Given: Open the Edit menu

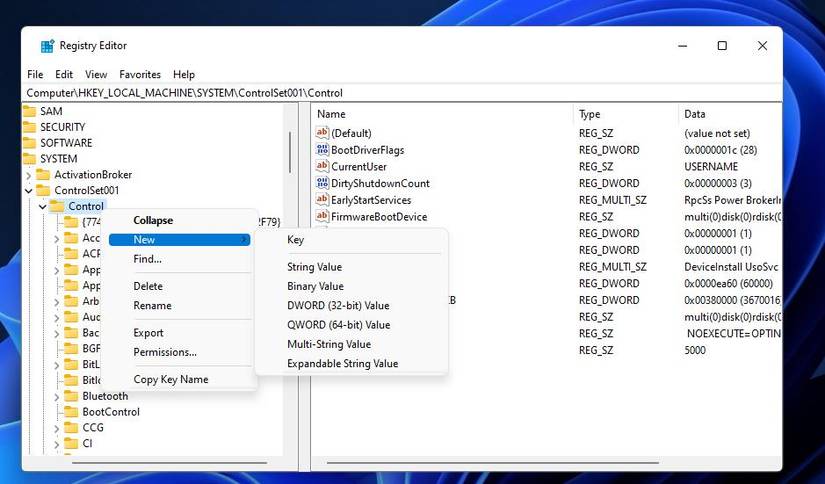Looking at the screenshot, I should (x=64, y=74).
